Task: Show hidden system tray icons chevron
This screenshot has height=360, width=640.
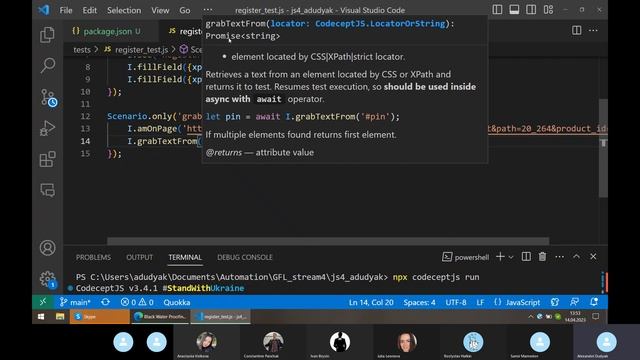Action: 531,317
